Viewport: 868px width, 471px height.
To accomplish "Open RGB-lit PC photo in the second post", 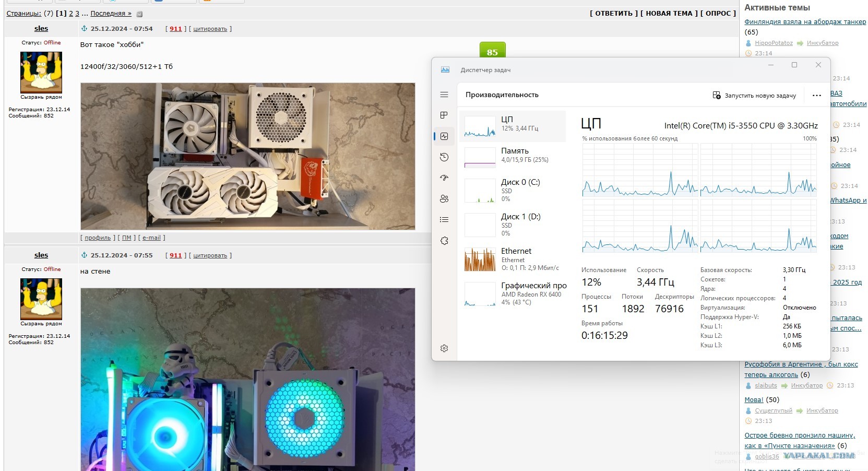I will (248, 380).
